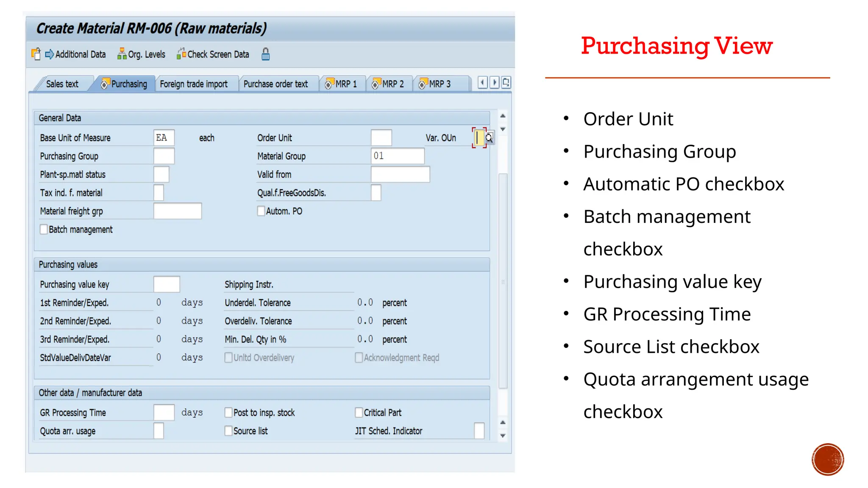Image resolution: width=868 pixels, height=488 pixels.
Task: Check the Unltd Overdelivery checkbox
Action: [228, 358]
